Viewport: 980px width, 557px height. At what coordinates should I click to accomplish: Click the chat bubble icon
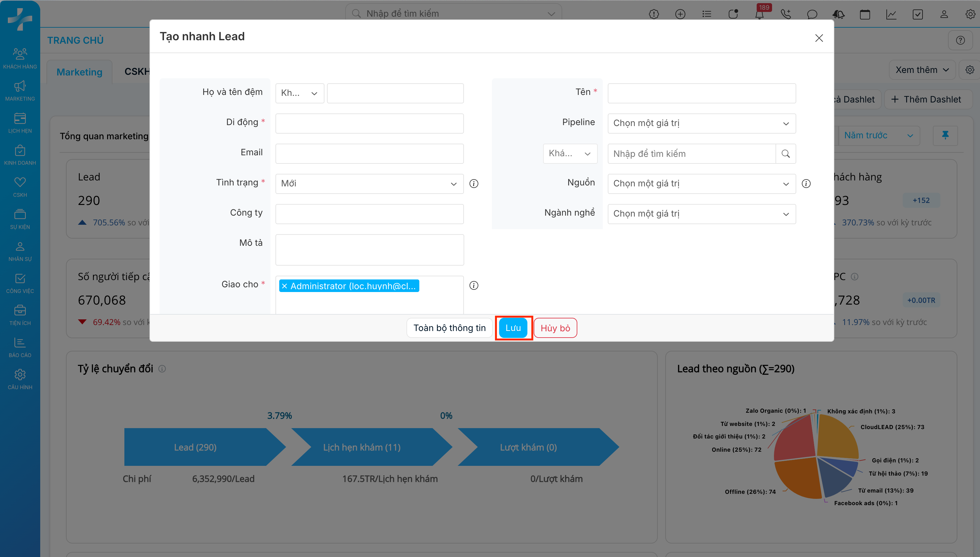point(812,14)
